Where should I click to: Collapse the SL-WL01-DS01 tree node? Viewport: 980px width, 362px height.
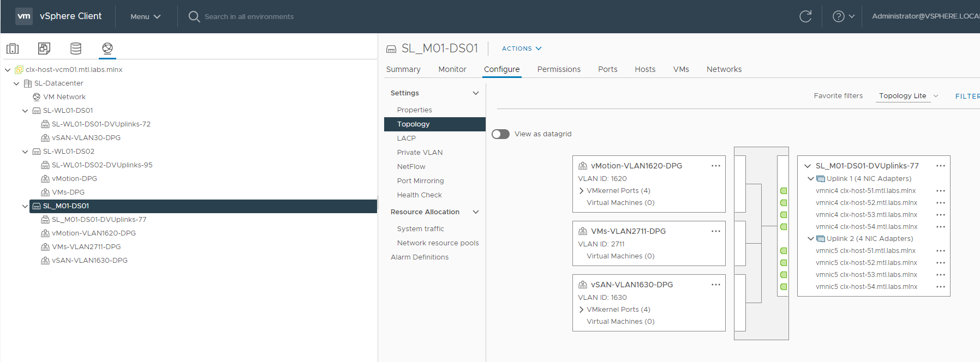click(25, 111)
